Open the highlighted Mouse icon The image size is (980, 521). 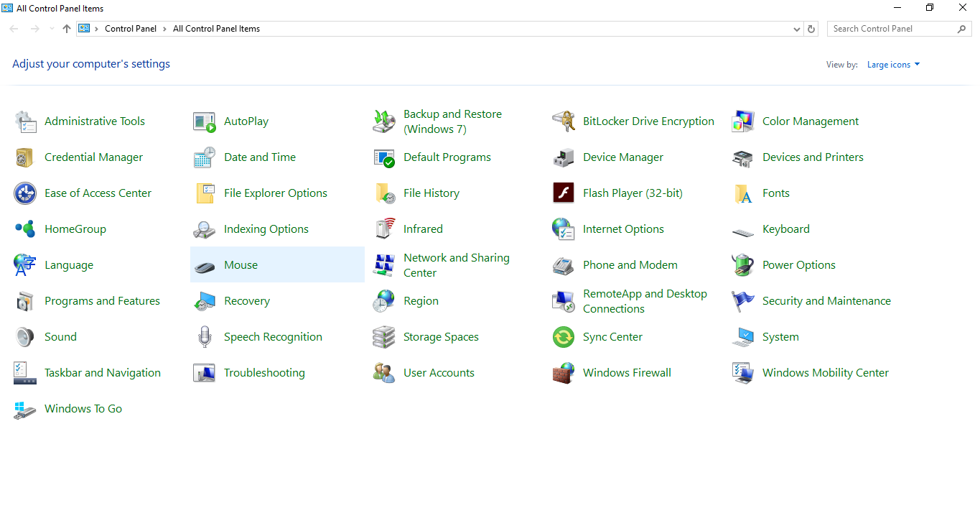205,266
